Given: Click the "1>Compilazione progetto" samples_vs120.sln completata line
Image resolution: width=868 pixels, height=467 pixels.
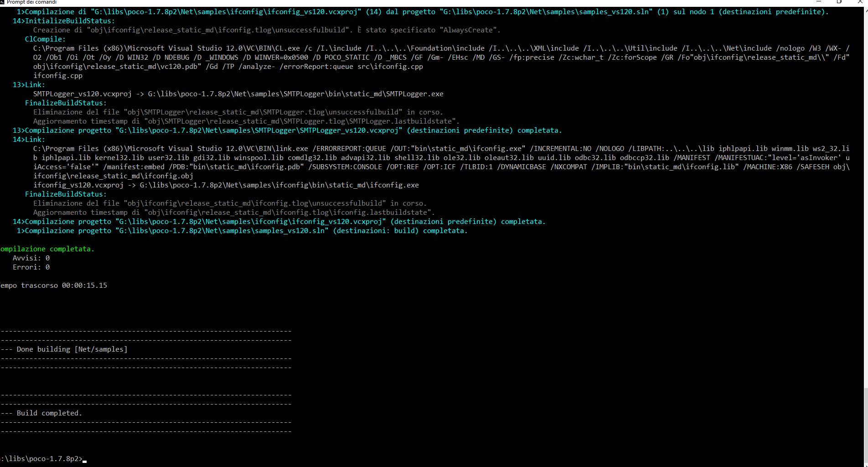Looking at the screenshot, I should (x=242, y=231).
